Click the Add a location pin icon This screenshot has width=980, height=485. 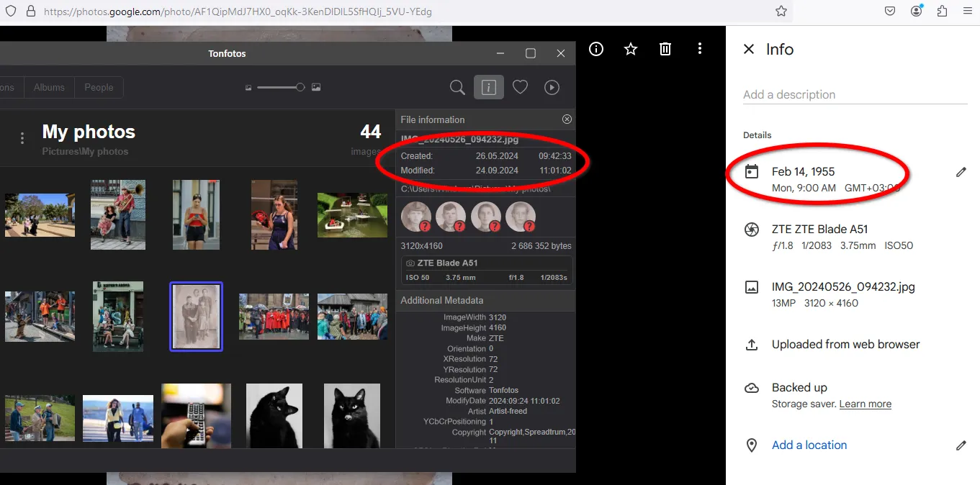tap(752, 445)
